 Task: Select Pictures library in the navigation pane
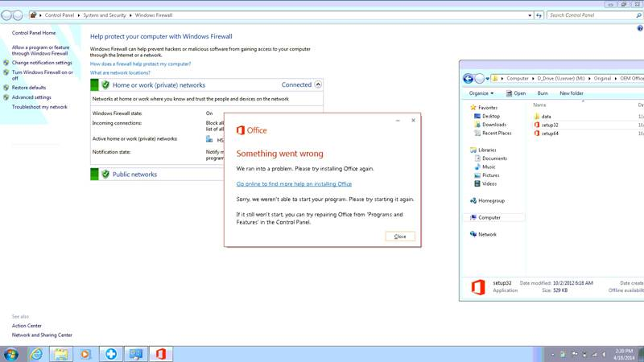491,175
